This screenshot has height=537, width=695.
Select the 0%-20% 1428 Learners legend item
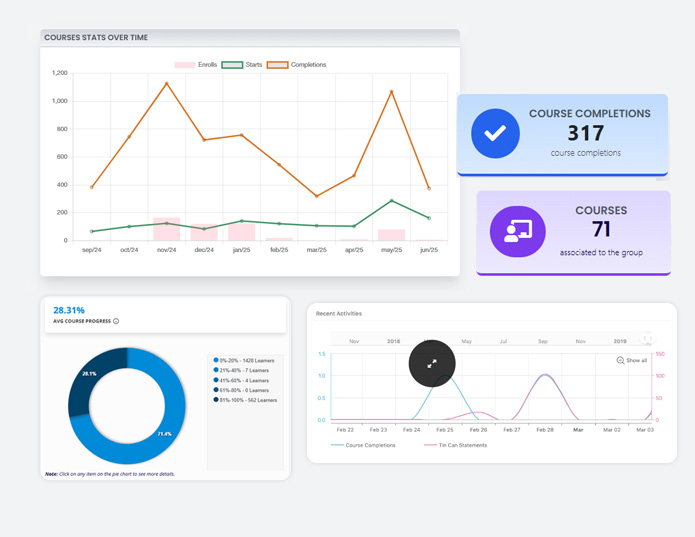244,360
